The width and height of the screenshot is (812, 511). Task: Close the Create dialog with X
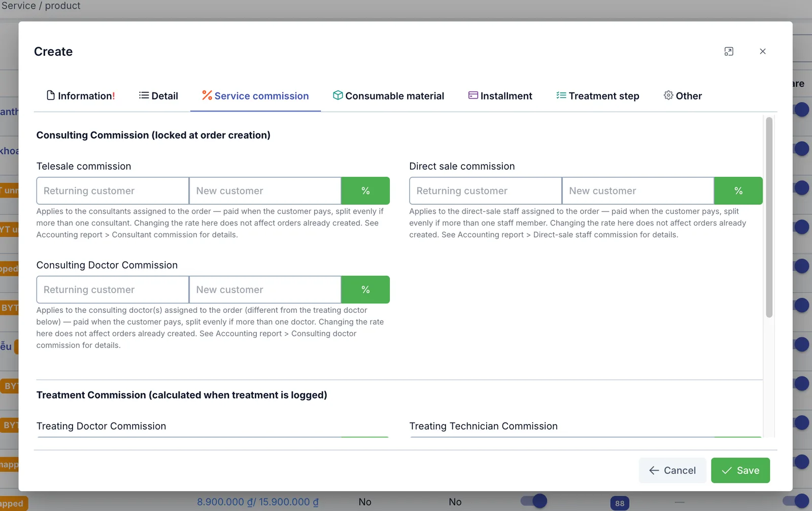[x=763, y=51]
